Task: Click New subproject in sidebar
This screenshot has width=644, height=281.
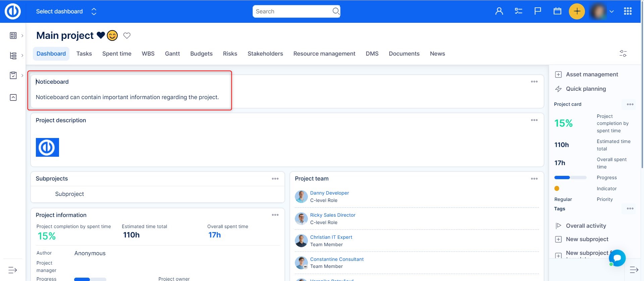Action: pyautogui.click(x=587, y=239)
